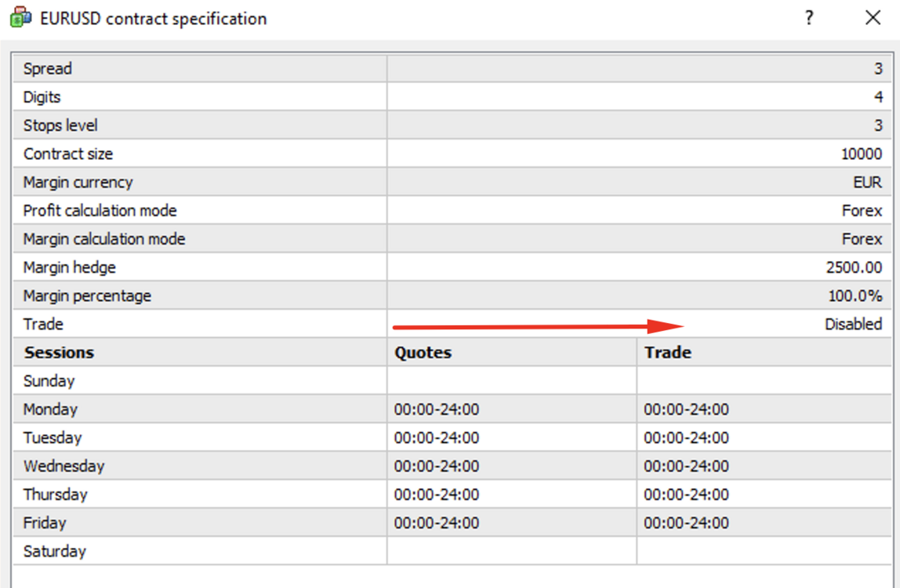Image resolution: width=900 pixels, height=588 pixels.
Task: Select the Spread row
Action: pos(452,68)
